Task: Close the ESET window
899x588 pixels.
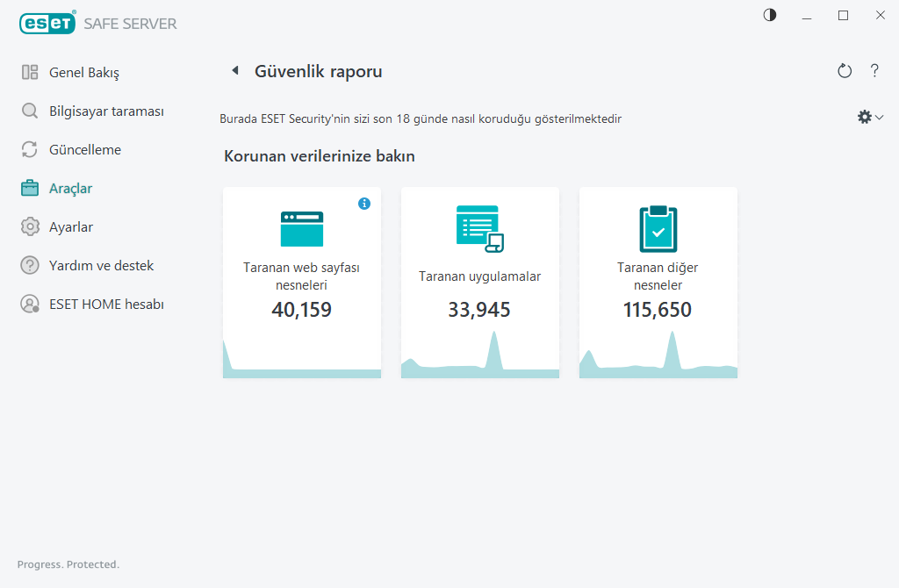Action: pyautogui.click(x=880, y=16)
